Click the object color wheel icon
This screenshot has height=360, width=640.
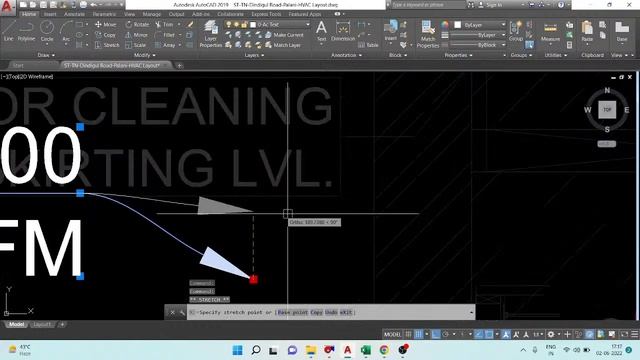coord(445,25)
